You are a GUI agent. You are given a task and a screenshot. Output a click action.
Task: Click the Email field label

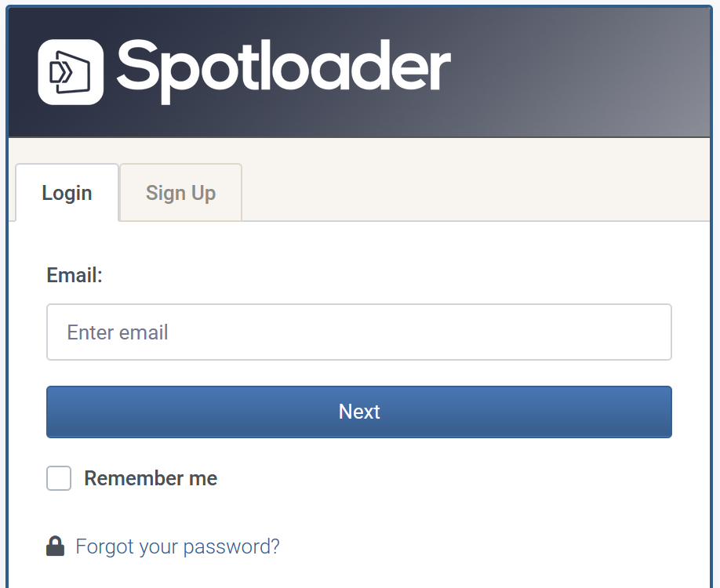(x=75, y=275)
